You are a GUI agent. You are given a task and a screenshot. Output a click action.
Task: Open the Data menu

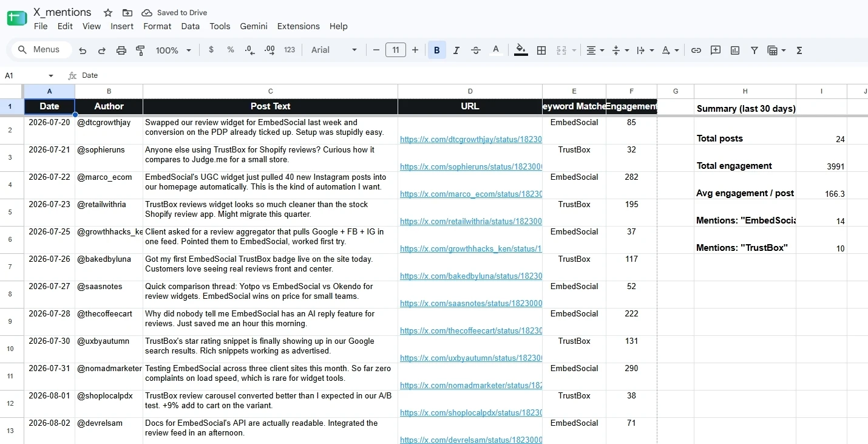(191, 26)
